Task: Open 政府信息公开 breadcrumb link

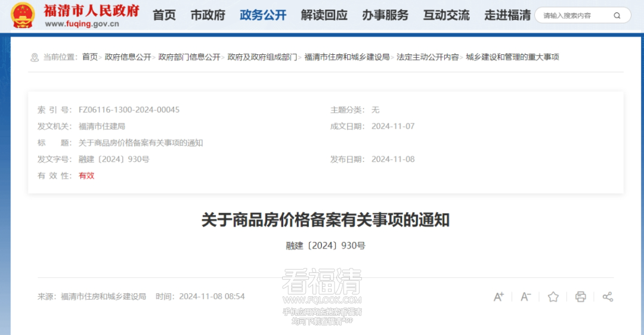Action: (x=128, y=57)
